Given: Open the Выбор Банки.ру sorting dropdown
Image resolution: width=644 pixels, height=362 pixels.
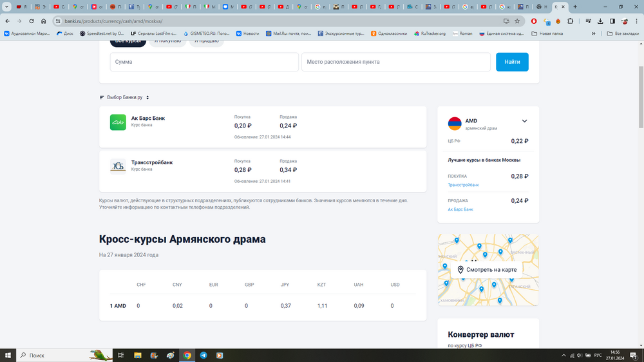Looking at the screenshot, I should pyautogui.click(x=124, y=97).
